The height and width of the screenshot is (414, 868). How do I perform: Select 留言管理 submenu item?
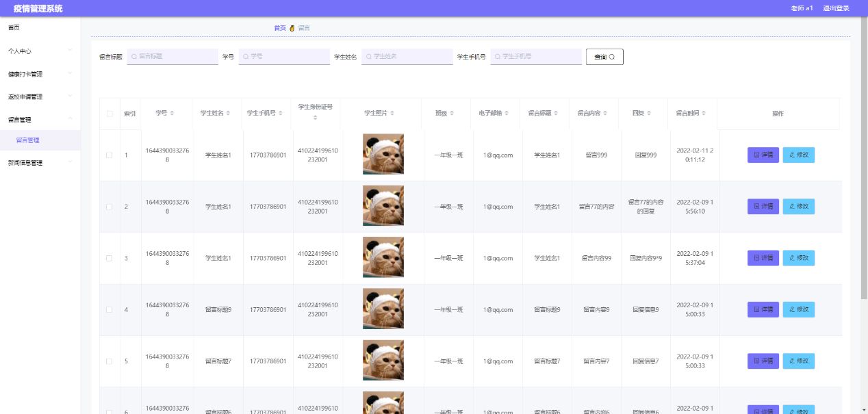coord(40,140)
